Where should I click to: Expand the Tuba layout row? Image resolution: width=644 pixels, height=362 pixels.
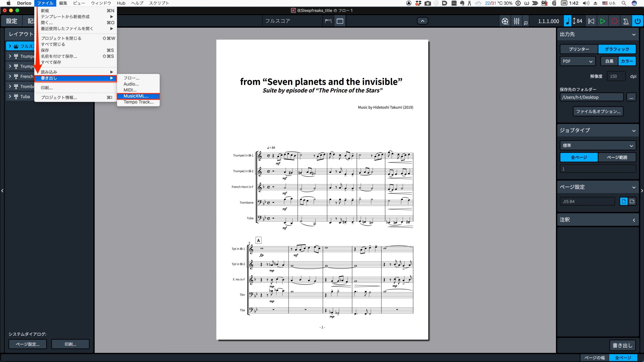tap(10, 96)
